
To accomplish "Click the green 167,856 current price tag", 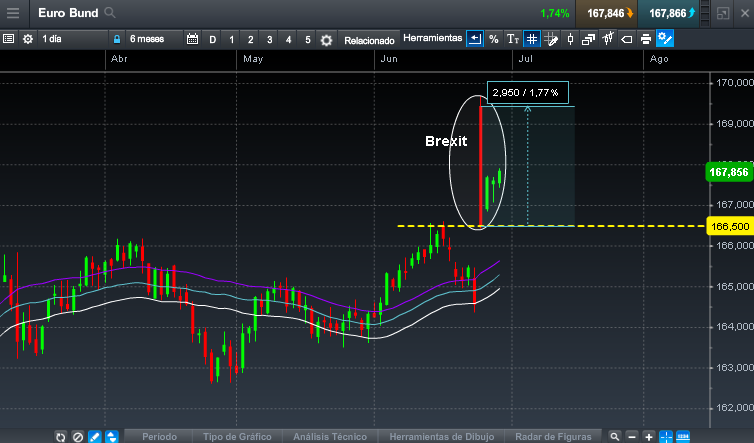I will (x=729, y=172).
